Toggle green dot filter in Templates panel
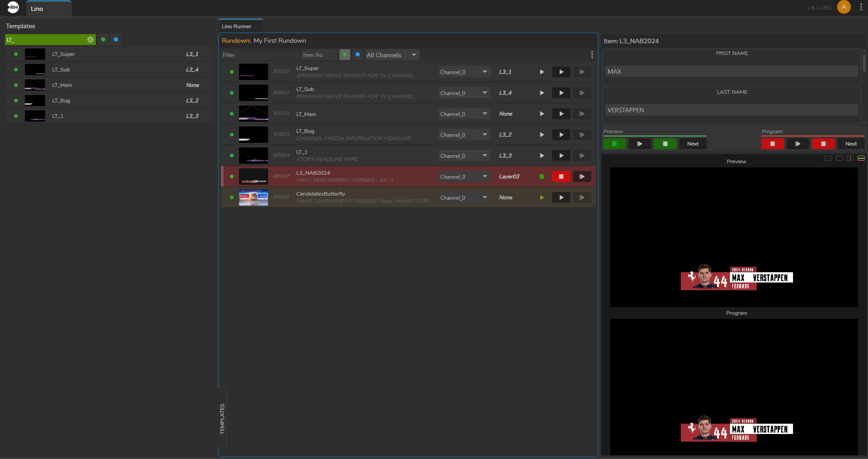868x459 pixels. (x=103, y=40)
